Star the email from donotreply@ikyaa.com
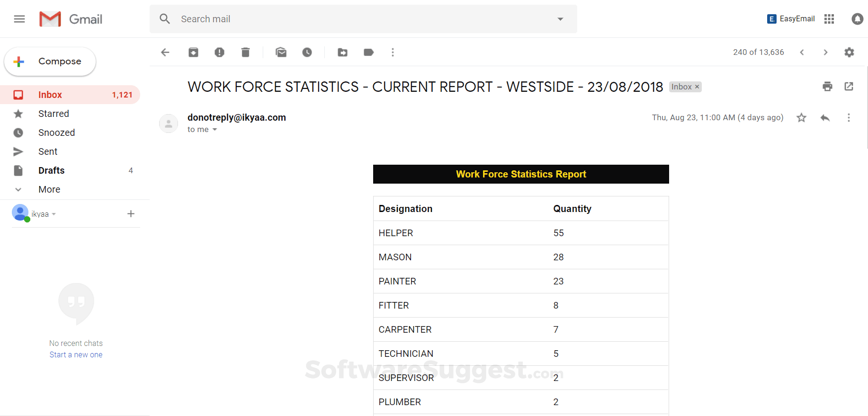 tap(801, 118)
